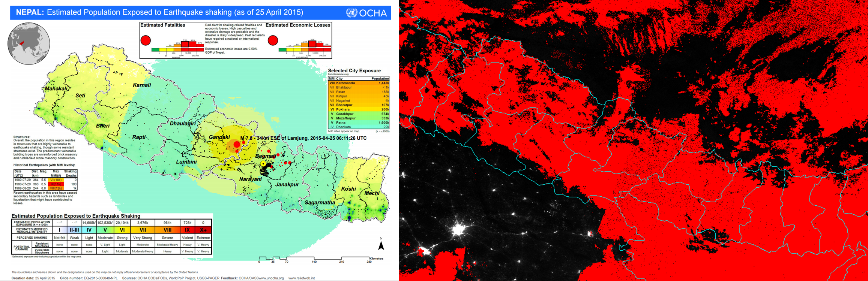The width and height of the screenshot is (868, 281).
Task: Click the orange 'VIII' cell in the Mercalli intensity row
Action: click(x=168, y=230)
